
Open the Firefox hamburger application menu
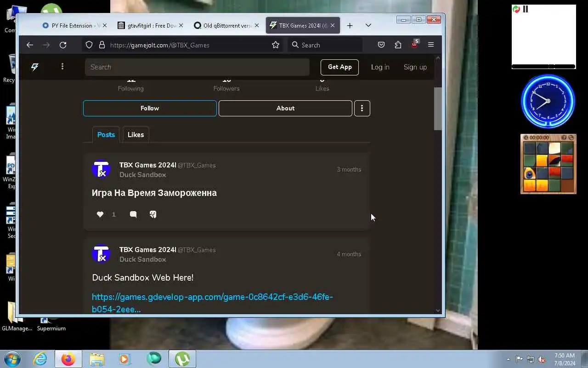431,45
